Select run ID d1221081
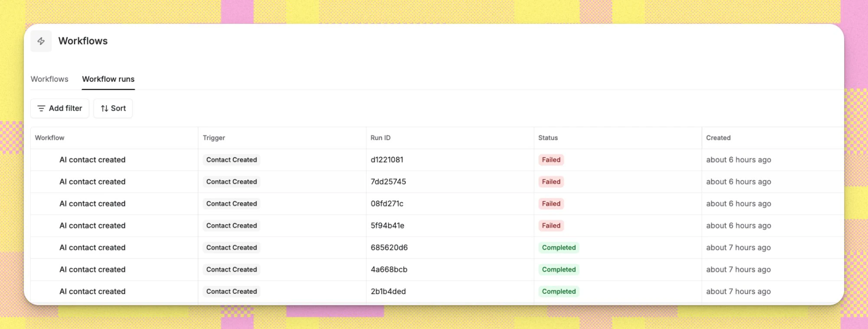The image size is (868, 329). (x=387, y=160)
